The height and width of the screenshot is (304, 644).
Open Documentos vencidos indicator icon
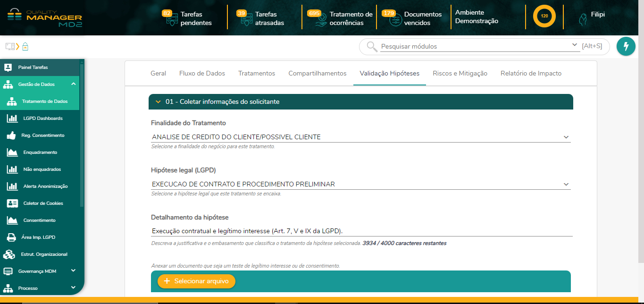395,21
